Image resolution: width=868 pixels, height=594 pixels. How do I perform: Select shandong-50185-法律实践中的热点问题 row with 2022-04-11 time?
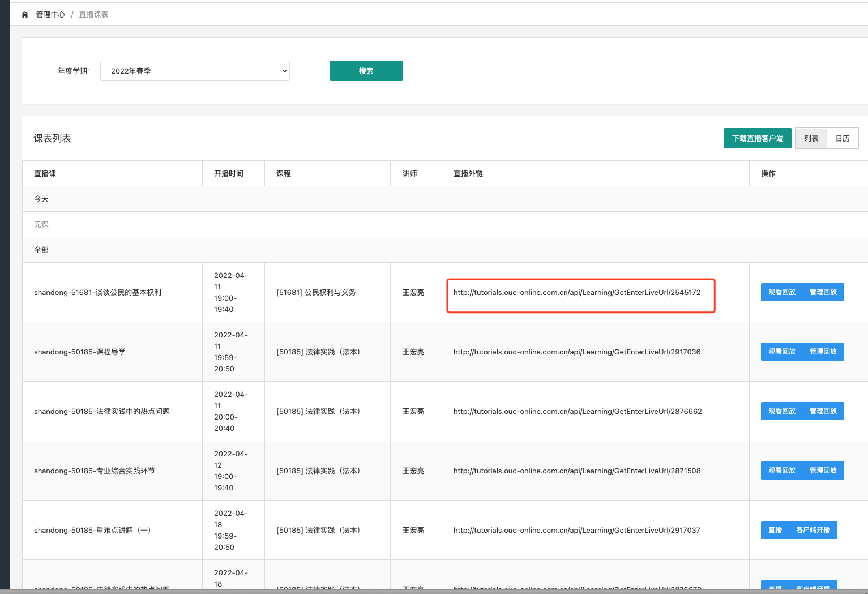click(x=102, y=411)
